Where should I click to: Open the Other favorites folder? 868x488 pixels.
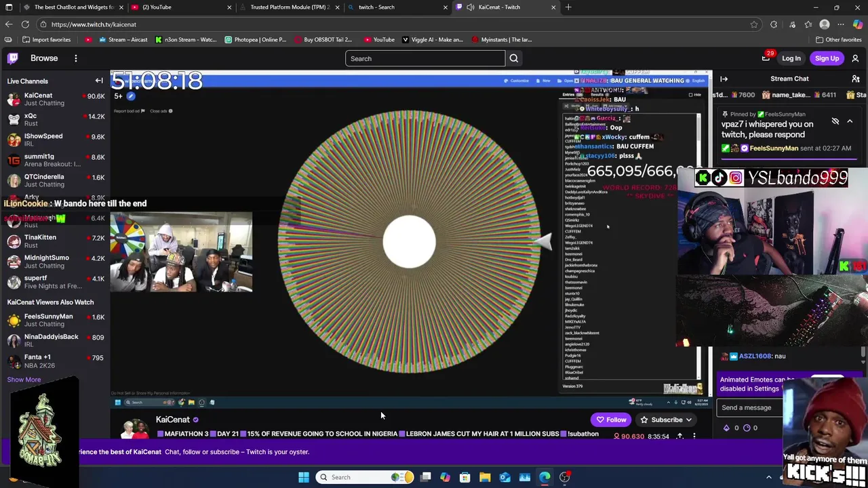pyautogui.click(x=839, y=39)
